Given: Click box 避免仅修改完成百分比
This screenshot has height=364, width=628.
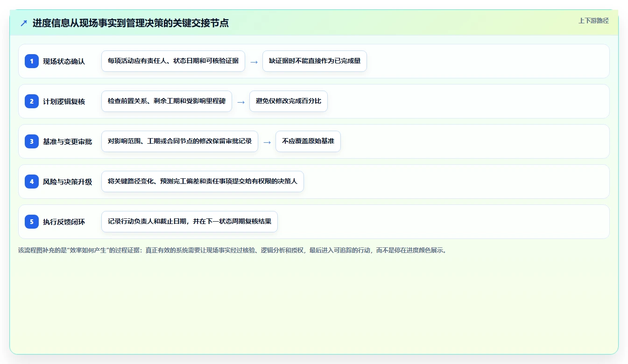Looking at the screenshot, I should pos(289,101).
